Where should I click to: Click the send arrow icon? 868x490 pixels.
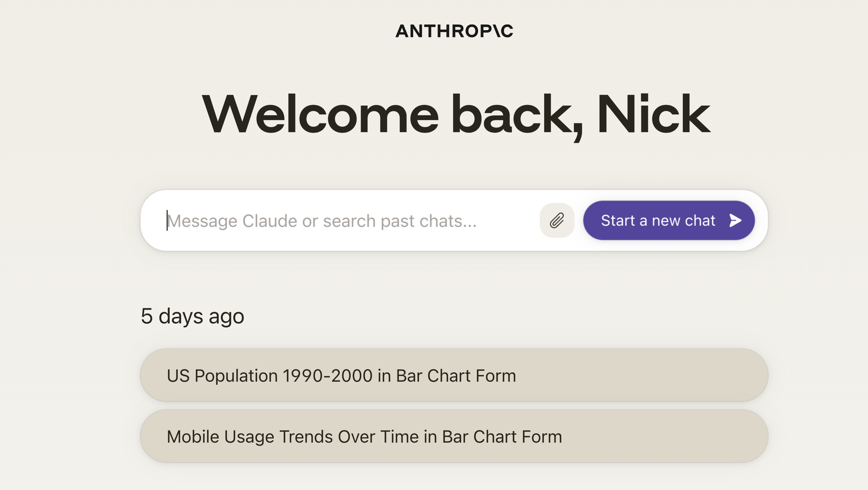pyautogui.click(x=735, y=221)
